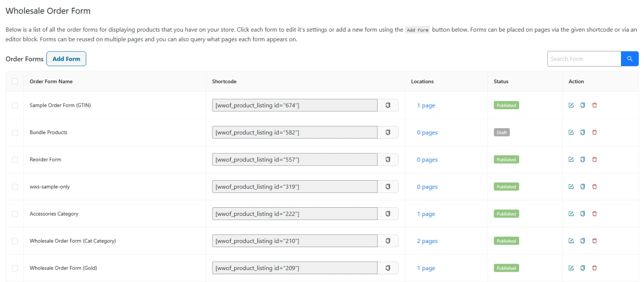The image size is (644, 282).
Task: Duplicate the Accessories Category form
Action: (582, 214)
